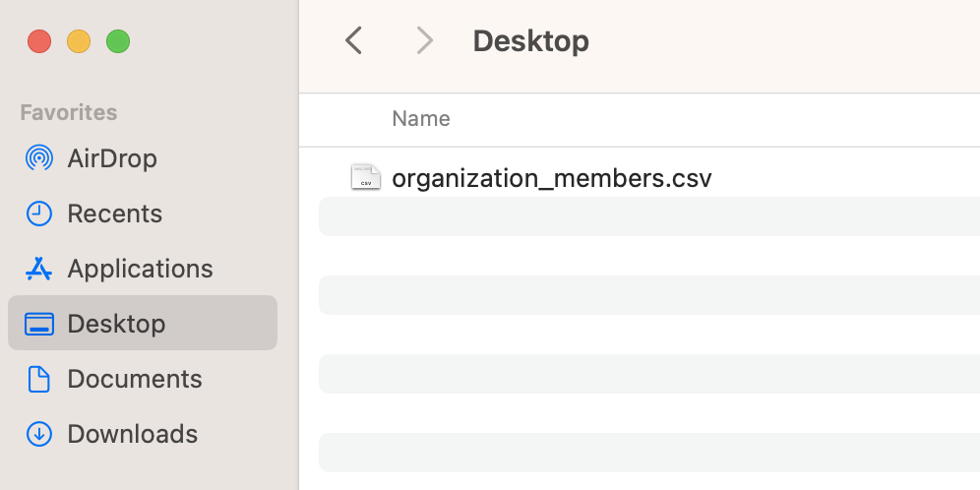This screenshot has width=980, height=490.
Task: Select the Documents folder label
Action: pos(135,379)
